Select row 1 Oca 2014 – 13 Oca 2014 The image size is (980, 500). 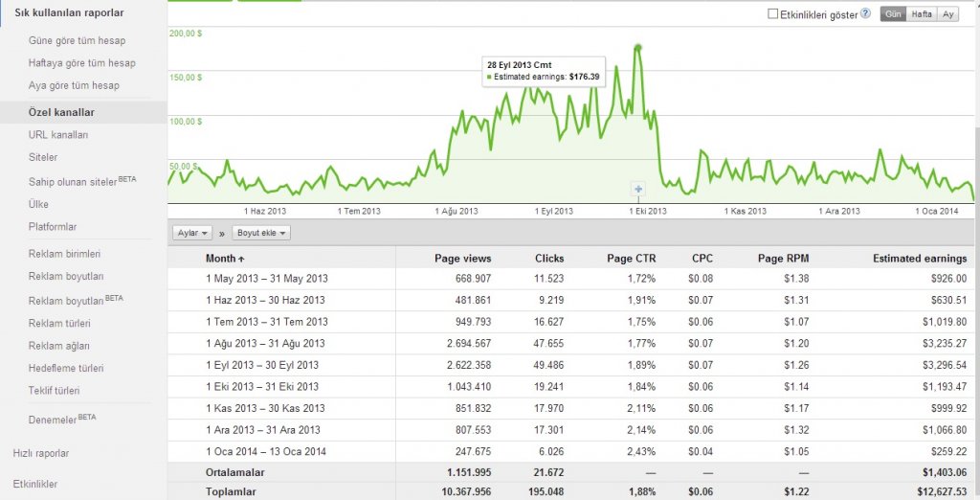click(x=573, y=451)
